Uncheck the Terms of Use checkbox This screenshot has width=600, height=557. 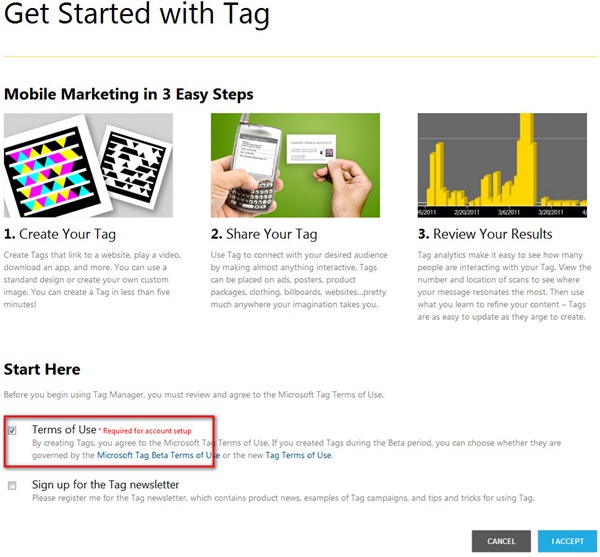(x=12, y=431)
